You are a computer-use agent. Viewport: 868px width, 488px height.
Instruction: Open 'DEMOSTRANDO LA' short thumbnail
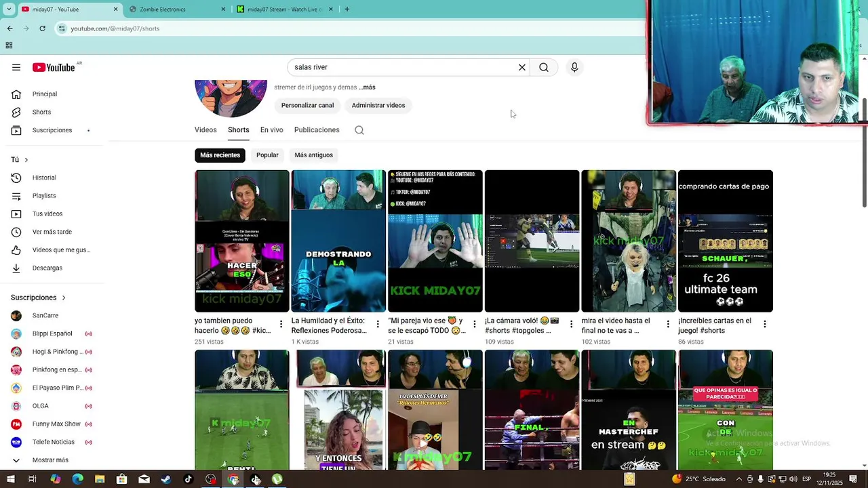[338, 241]
